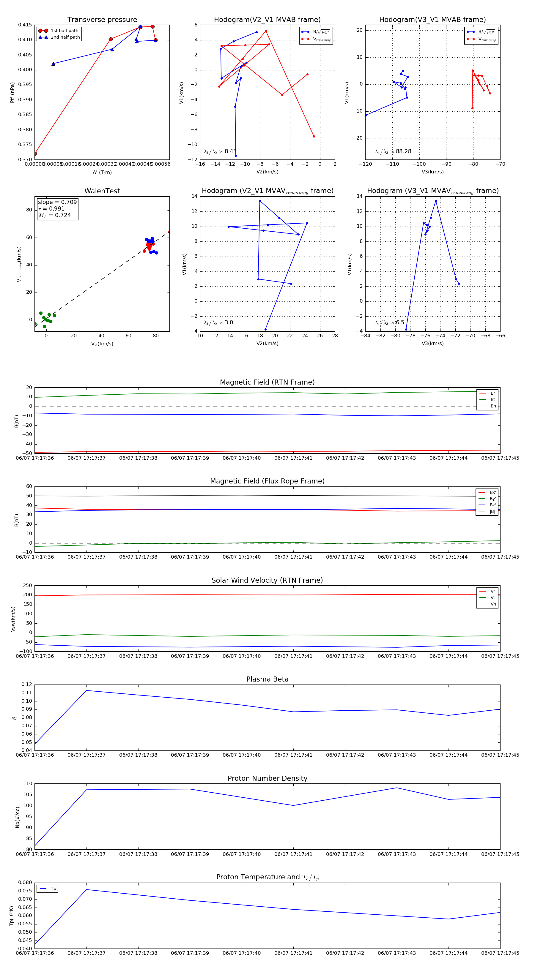Click 'Solar Wind Velocity (RTN Frame)' title

[267, 580]
